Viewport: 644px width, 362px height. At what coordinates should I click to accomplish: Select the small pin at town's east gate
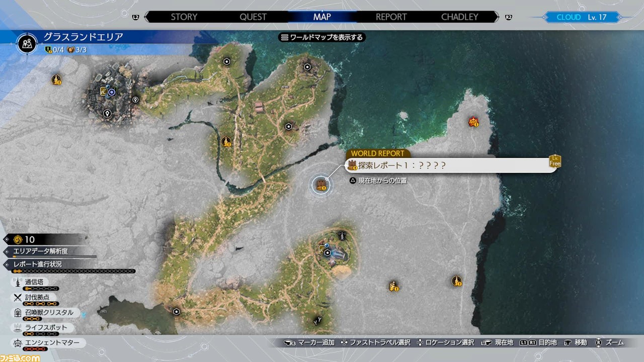pos(135,100)
